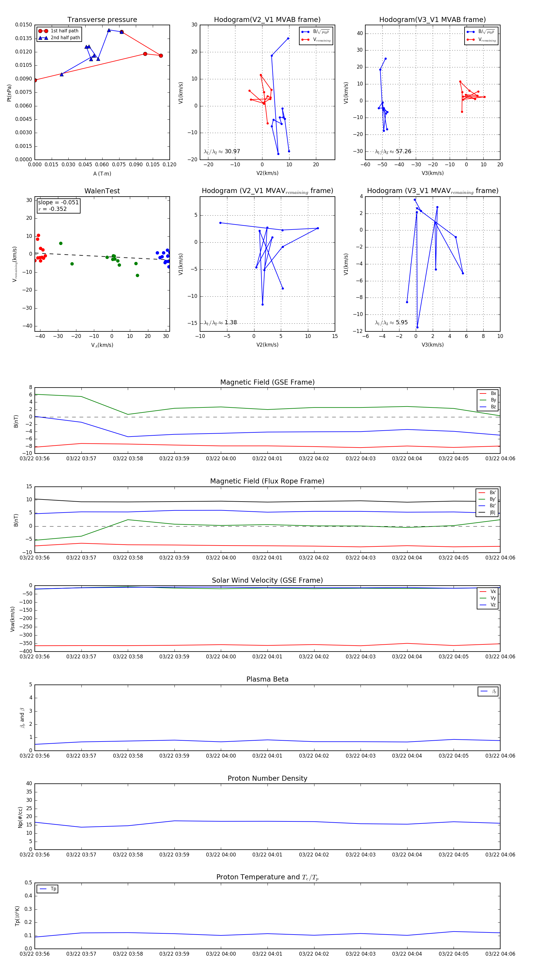Select the βp legend entry in Plasma Beta

point(488,691)
